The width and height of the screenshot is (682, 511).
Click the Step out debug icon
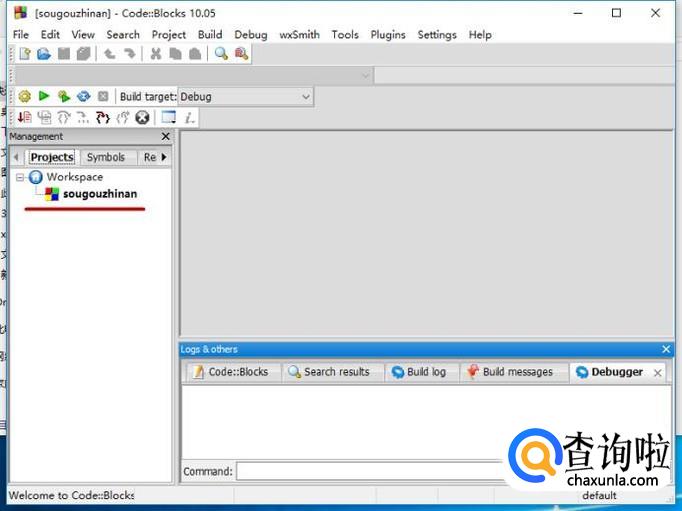pos(123,117)
